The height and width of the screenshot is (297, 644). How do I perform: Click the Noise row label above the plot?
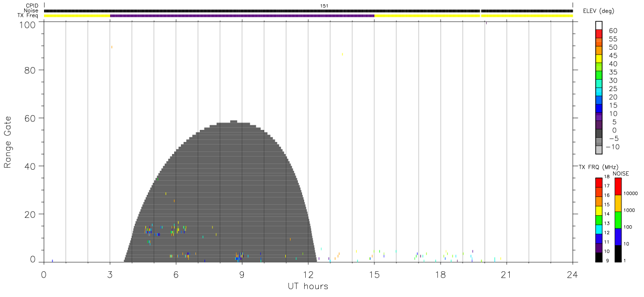click(x=32, y=10)
